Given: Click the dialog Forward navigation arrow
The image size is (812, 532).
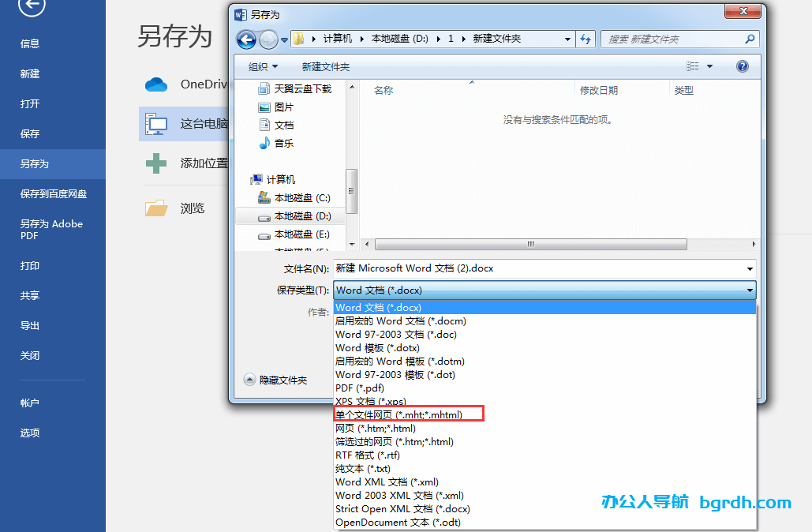Looking at the screenshot, I should coord(268,39).
